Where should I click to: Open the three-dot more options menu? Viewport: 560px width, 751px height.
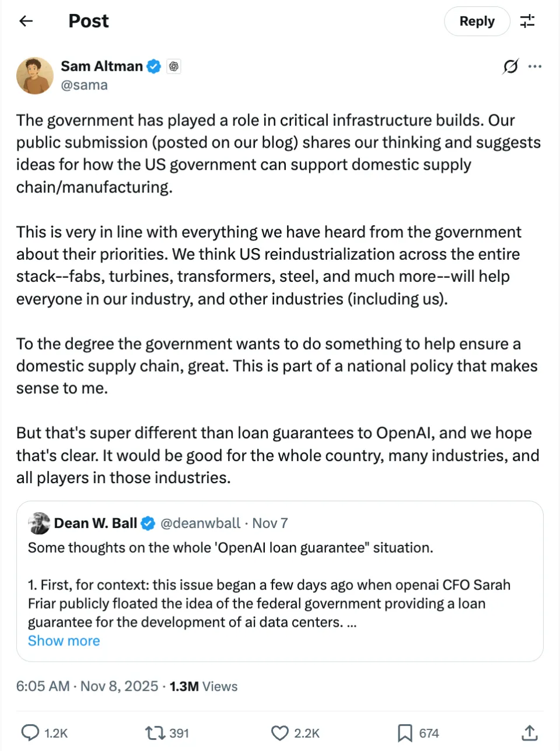click(x=535, y=67)
